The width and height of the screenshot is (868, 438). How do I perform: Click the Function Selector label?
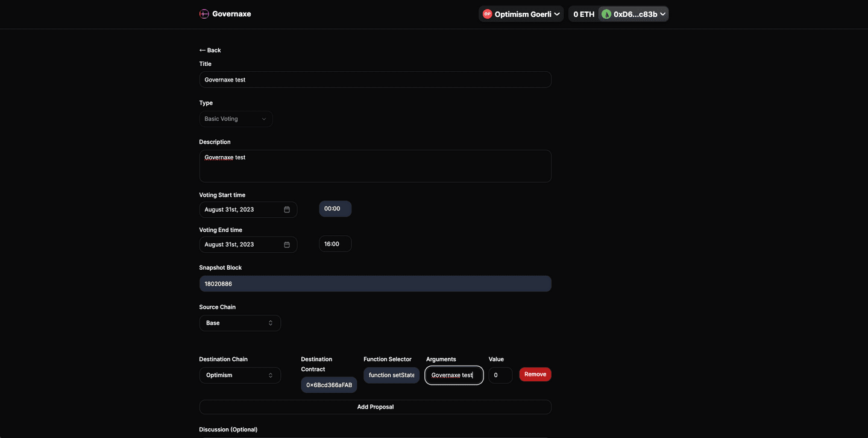click(388, 359)
